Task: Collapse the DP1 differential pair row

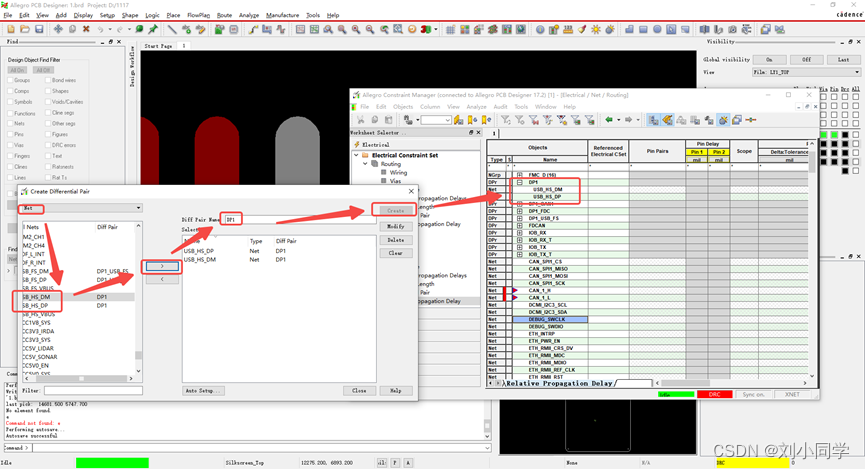Action: click(x=520, y=183)
